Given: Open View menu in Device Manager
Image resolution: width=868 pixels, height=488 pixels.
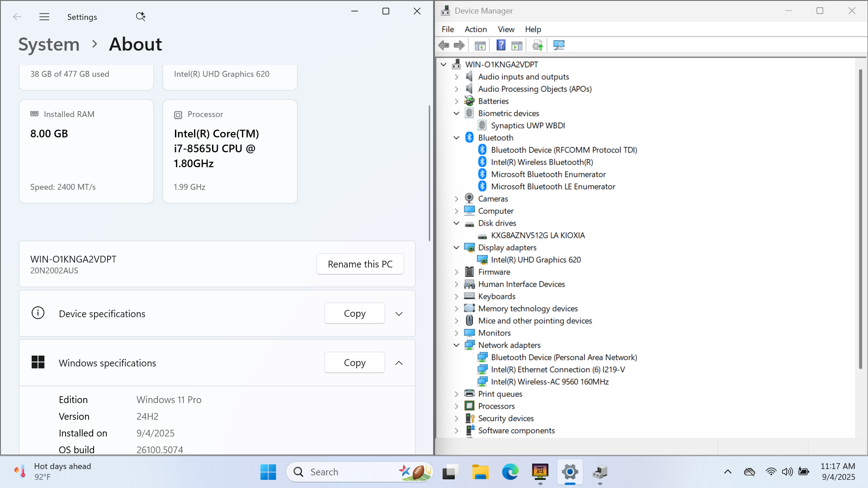Looking at the screenshot, I should 506,29.
